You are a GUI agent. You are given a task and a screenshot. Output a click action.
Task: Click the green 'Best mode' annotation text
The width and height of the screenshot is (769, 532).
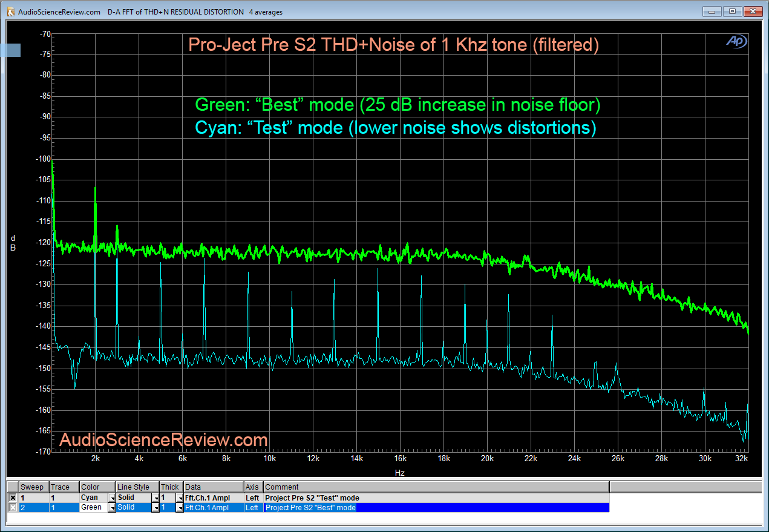(398, 105)
